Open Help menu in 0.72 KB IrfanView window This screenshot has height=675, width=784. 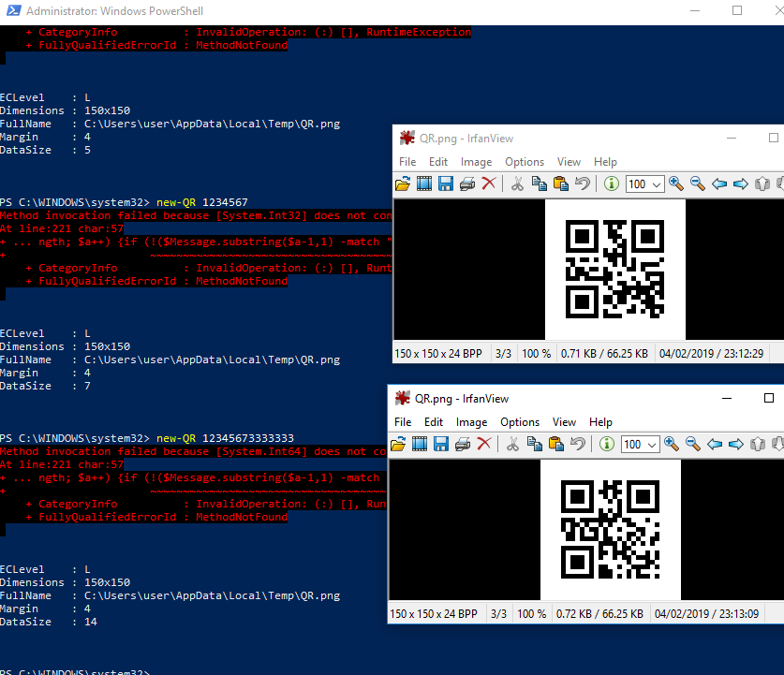(601, 422)
